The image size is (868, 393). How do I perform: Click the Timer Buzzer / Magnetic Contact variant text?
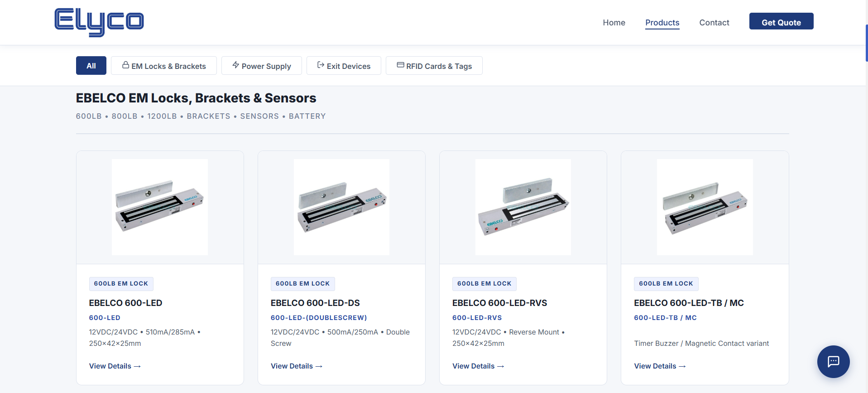701,344
